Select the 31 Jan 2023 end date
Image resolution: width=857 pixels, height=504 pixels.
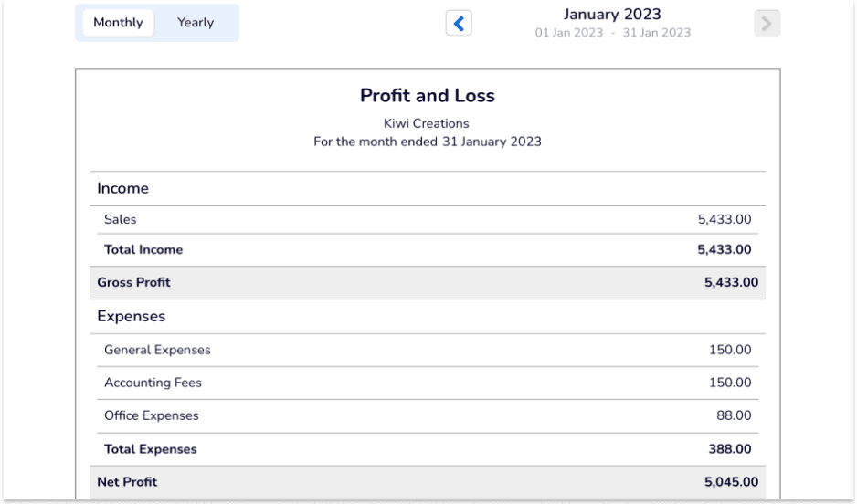click(x=656, y=33)
